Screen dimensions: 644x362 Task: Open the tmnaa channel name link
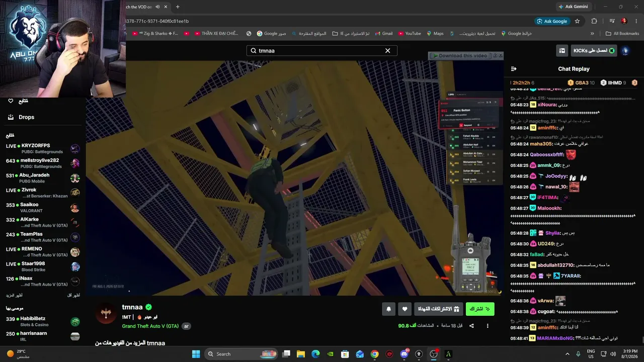pyautogui.click(x=132, y=307)
